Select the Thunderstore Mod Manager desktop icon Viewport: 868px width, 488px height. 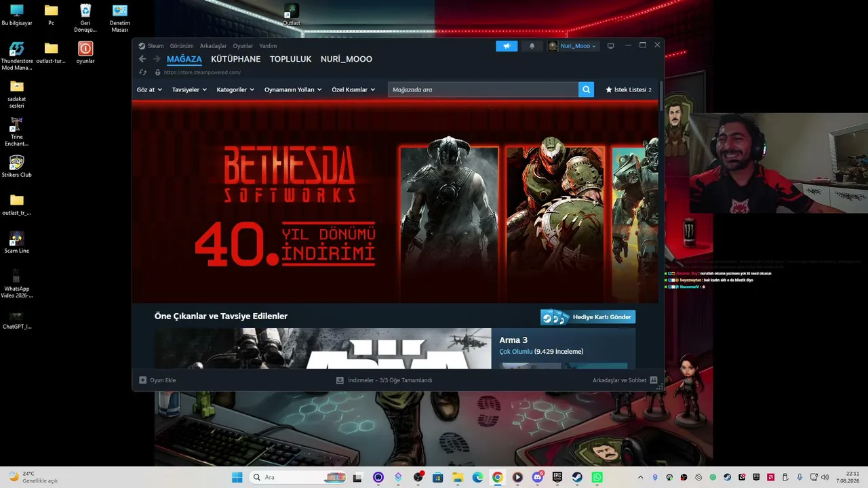[17, 56]
